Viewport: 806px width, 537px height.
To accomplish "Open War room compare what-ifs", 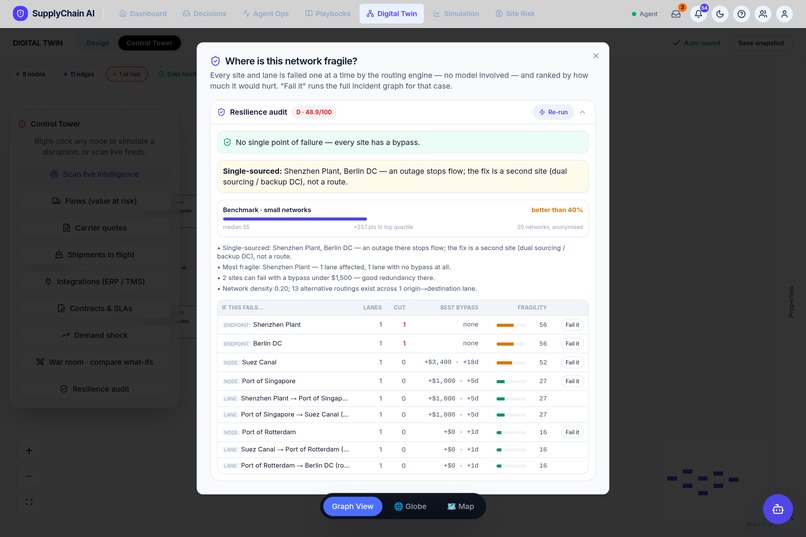I will pyautogui.click(x=95, y=362).
